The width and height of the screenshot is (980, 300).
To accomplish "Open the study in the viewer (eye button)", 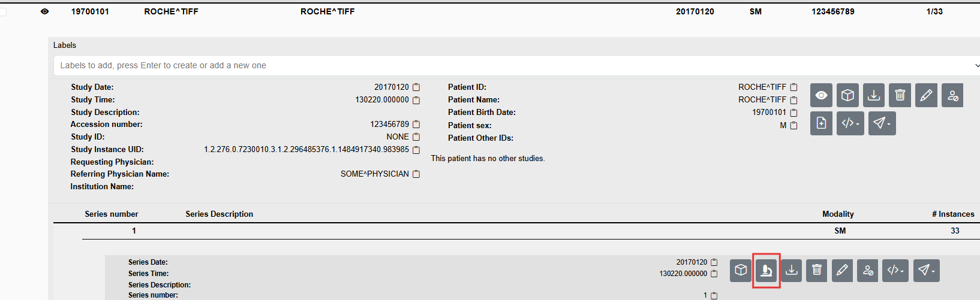I will pos(821,95).
